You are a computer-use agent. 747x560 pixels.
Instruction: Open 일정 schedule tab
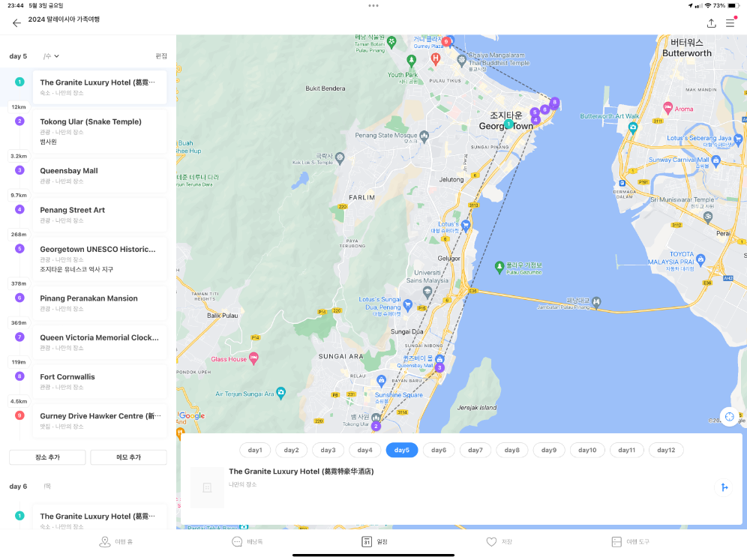(373, 542)
